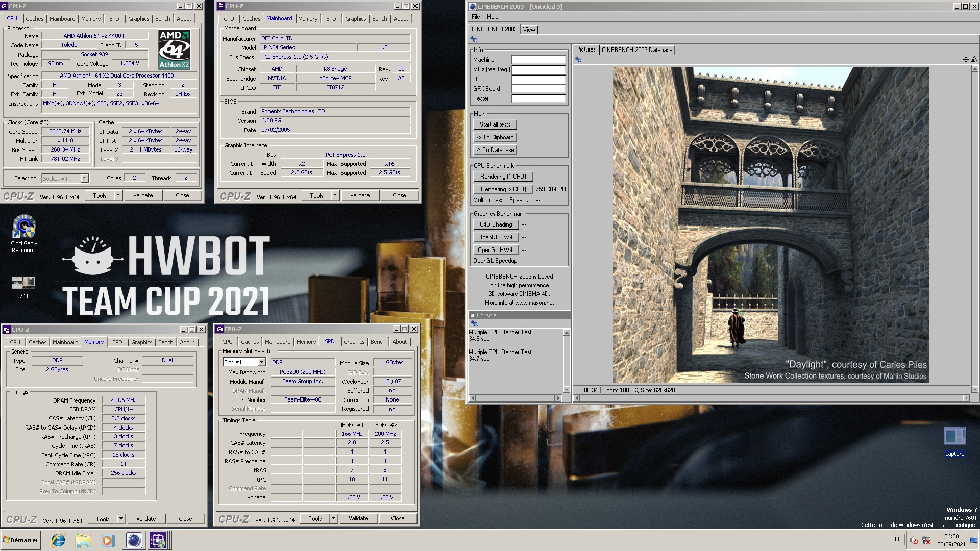
Task: Click in the MHz (real freq.) field
Action: coord(538,69)
